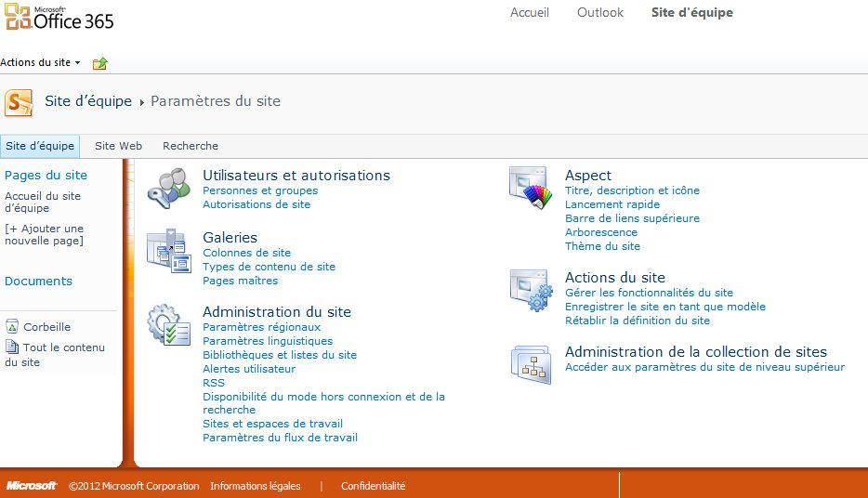868x498 pixels.
Task: Open Tout le contenu du site
Action: click(x=55, y=355)
